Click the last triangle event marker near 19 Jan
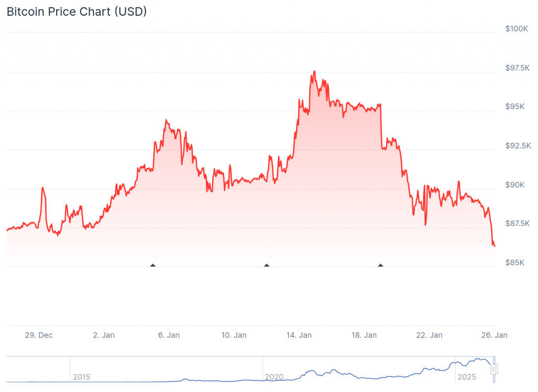The image size is (538, 392). (380, 266)
